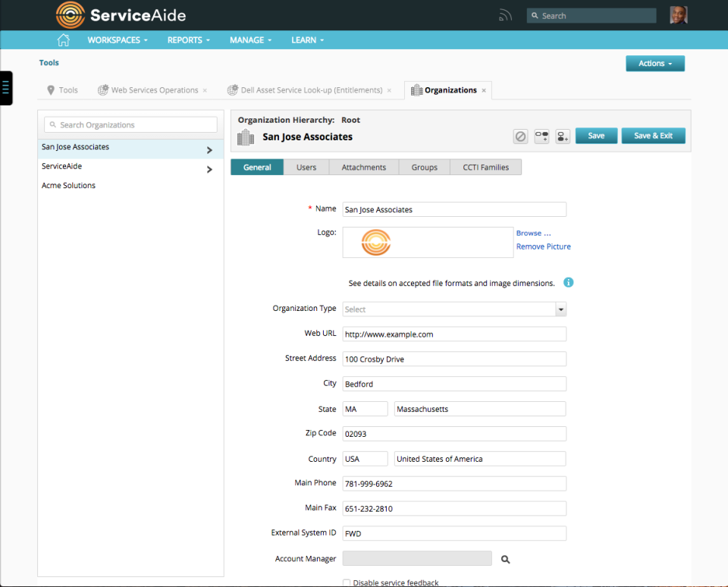The width and height of the screenshot is (728, 587).
Task: Expand ServiceAide organization chevron
Action: [x=209, y=170]
